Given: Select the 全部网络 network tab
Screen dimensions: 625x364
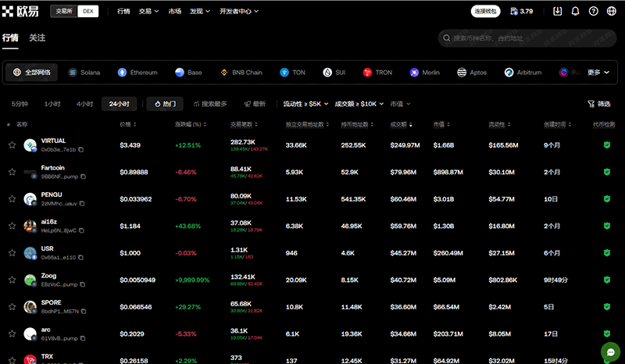Looking at the screenshot, I should [x=31, y=72].
